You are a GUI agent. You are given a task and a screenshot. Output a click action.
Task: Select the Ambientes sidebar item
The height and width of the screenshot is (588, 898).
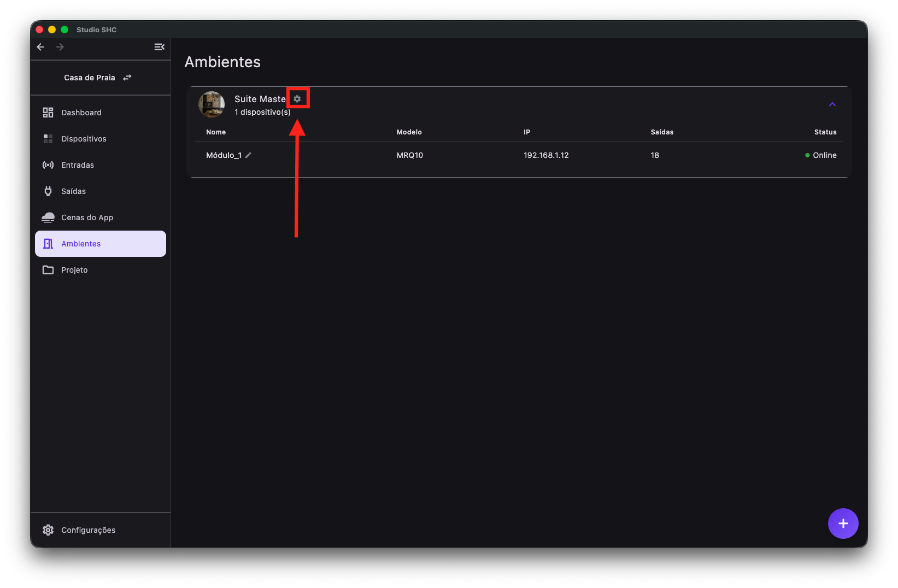(x=101, y=244)
